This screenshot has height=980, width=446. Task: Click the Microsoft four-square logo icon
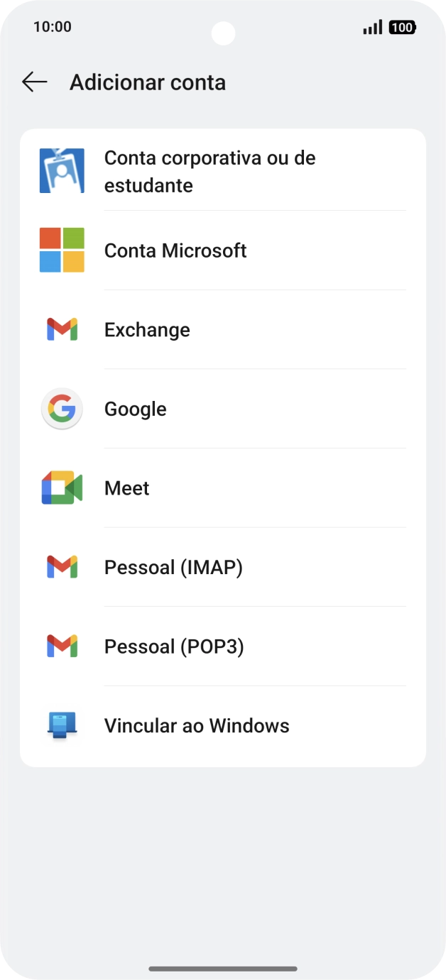tap(62, 250)
